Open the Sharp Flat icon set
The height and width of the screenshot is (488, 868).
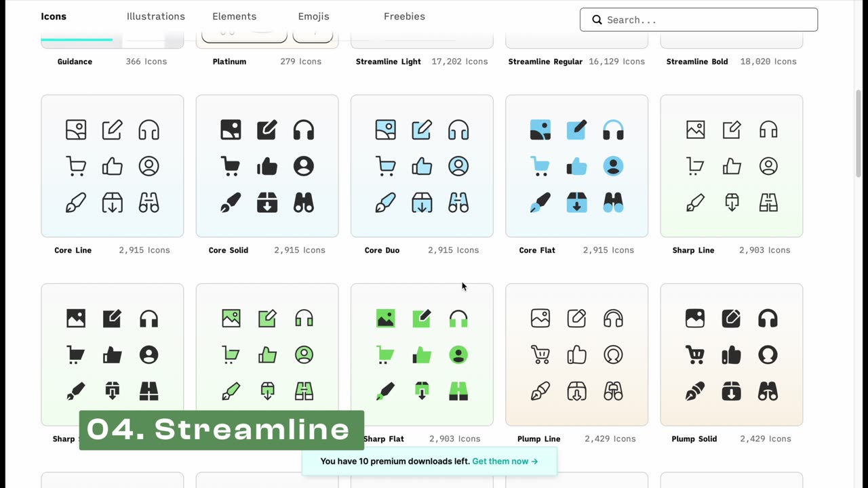point(422,354)
